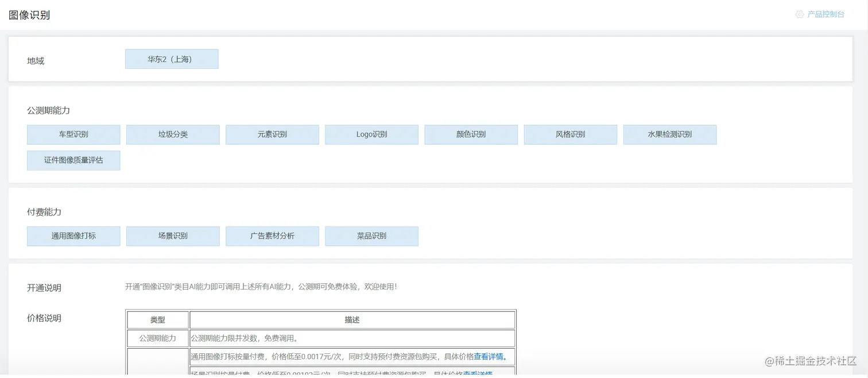
Task: Select the 车型识别 capability
Action: [x=73, y=134]
